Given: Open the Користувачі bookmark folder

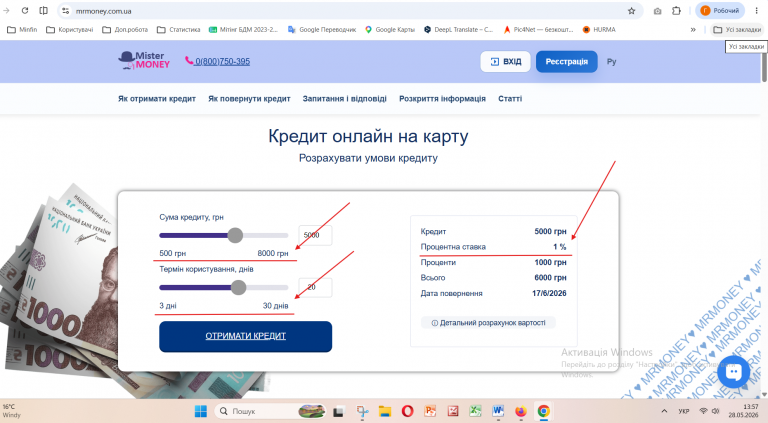Looking at the screenshot, I should pyautogui.click(x=70, y=29).
